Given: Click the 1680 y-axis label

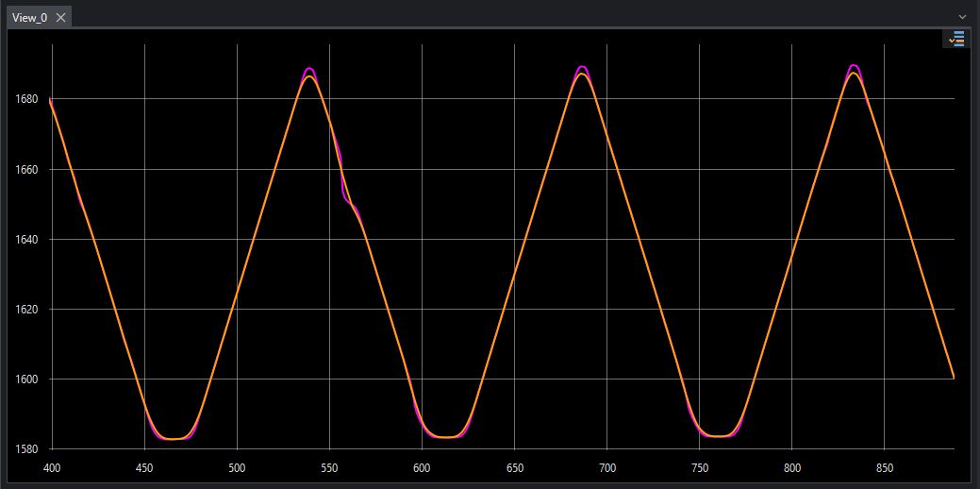Looking at the screenshot, I should pyautogui.click(x=25, y=99).
